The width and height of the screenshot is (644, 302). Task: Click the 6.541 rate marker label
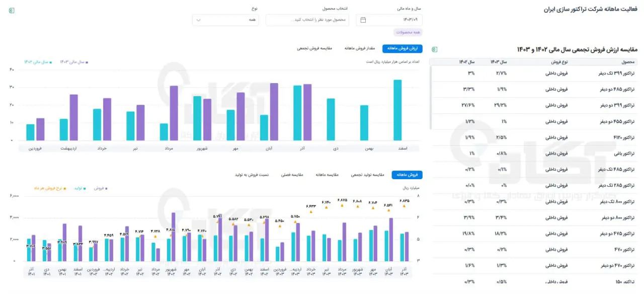(388, 205)
